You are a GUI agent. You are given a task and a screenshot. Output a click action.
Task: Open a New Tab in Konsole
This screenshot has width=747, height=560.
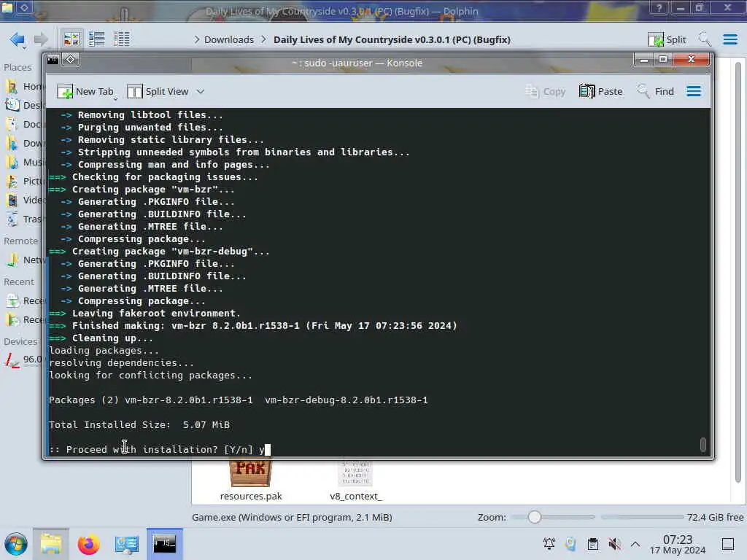click(x=85, y=91)
